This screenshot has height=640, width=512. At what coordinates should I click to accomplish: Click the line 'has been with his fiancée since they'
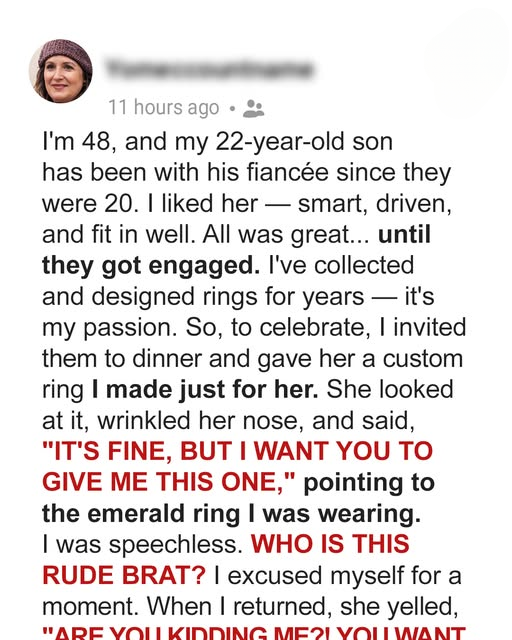[247, 173]
